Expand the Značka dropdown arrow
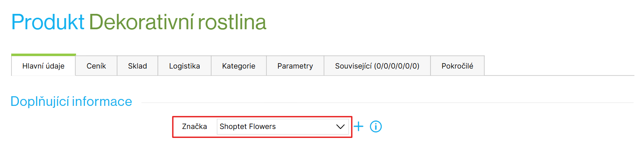This screenshot has width=644, height=149. (340, 127)
